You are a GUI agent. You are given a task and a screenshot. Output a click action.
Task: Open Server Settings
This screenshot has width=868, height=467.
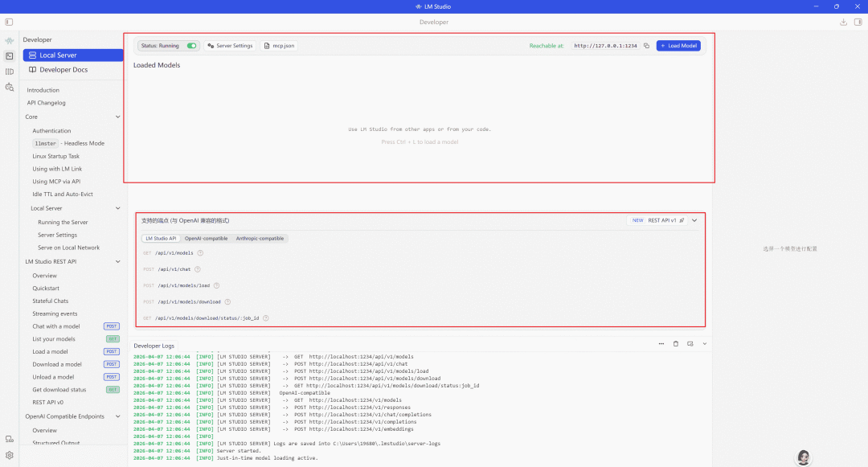click(x=231, y=46)
